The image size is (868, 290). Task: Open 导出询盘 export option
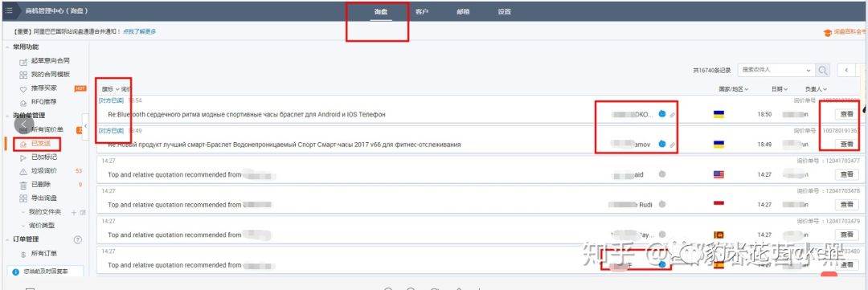tap(43, 198)
